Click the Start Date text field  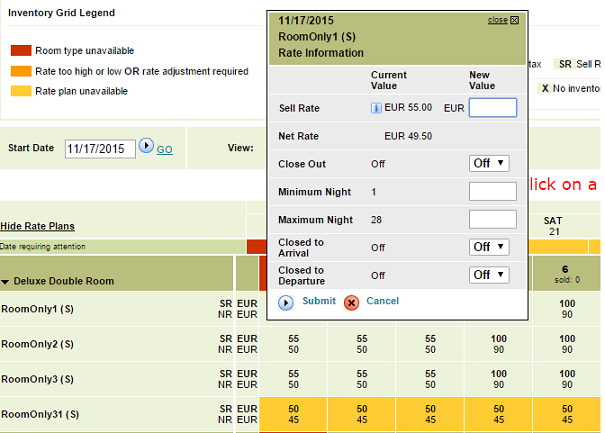pos(100,148)
